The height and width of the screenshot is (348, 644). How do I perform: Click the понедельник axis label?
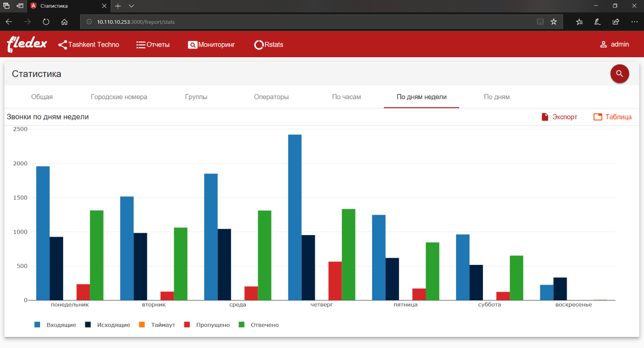click(70, 304)
